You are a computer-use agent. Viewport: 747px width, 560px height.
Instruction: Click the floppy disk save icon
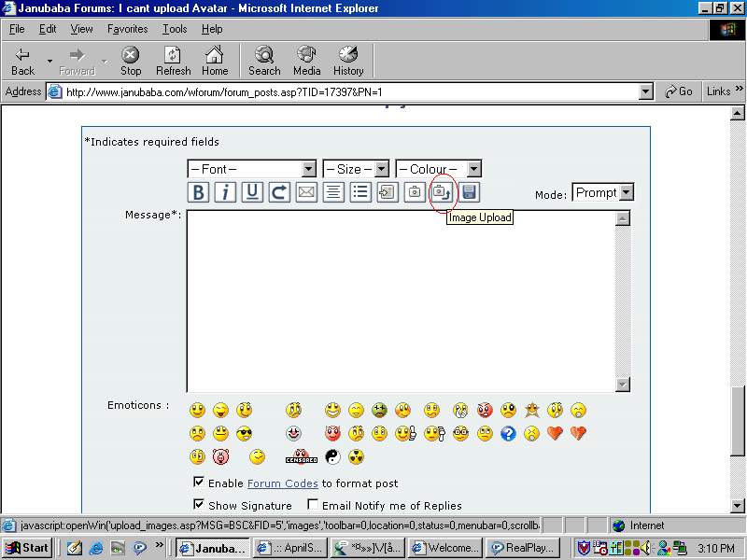coord(469,192)
